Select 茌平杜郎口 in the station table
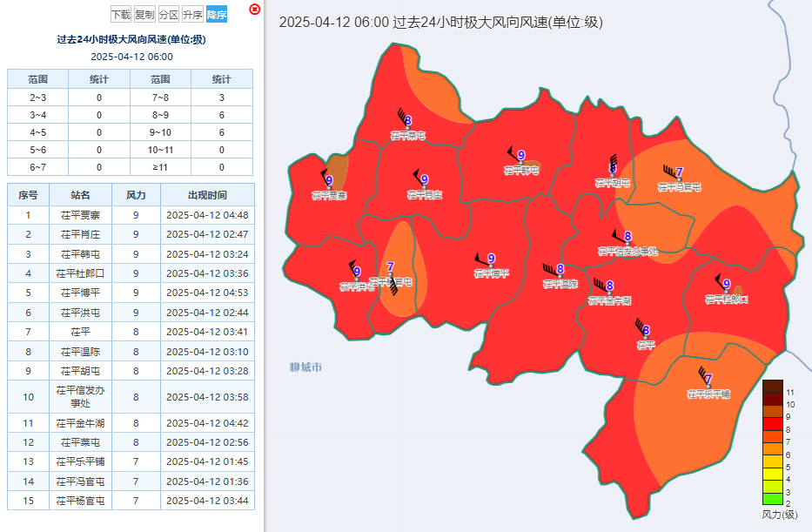The width and height of the screenshot is (812, 532). pyautogui.click(x=80, y=273)
